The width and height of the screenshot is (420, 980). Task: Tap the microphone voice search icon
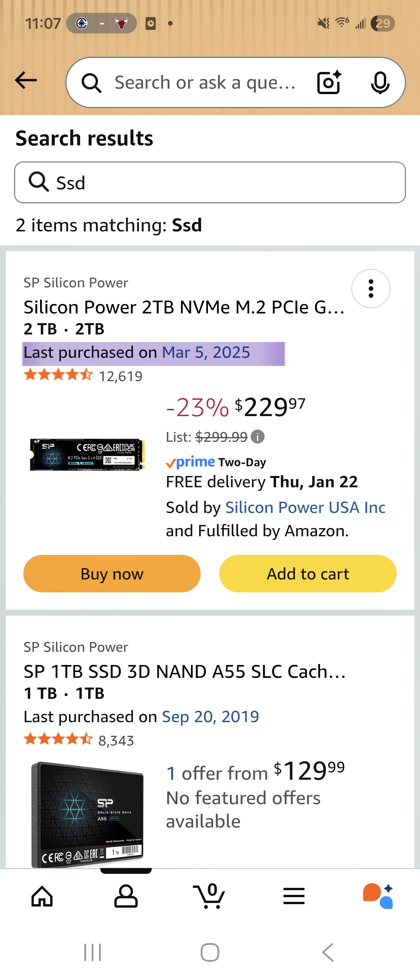[x=380, y=82]
